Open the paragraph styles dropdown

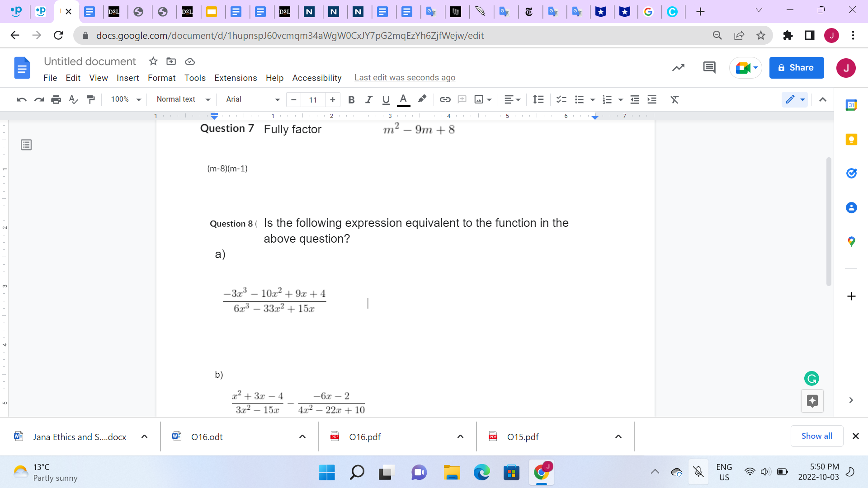click(x=182, y=99)
